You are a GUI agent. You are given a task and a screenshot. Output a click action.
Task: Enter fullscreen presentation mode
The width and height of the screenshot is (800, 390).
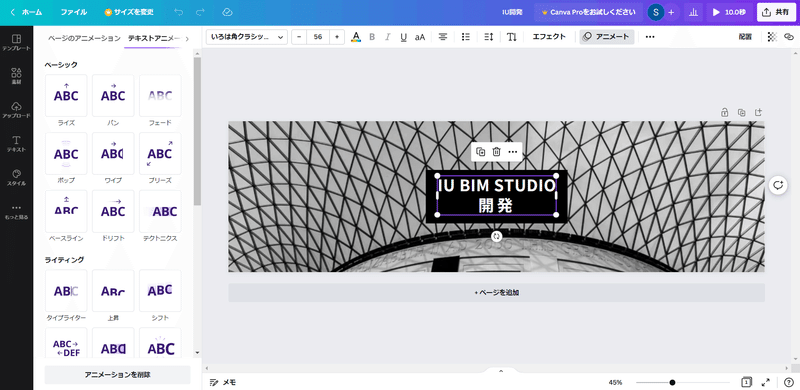pos(766,382)
